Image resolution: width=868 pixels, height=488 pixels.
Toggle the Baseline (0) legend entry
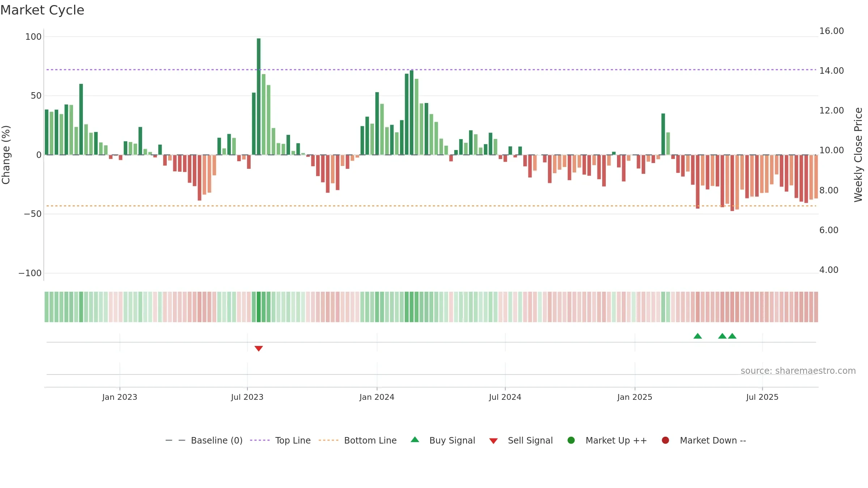(204, 440)
